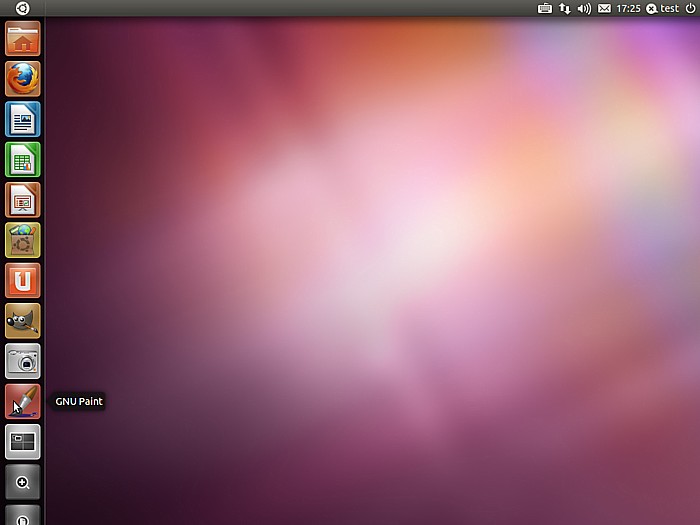Launch Ubuntu Software Center
This screenshot has height=525, width=700.
click(23, 240)
